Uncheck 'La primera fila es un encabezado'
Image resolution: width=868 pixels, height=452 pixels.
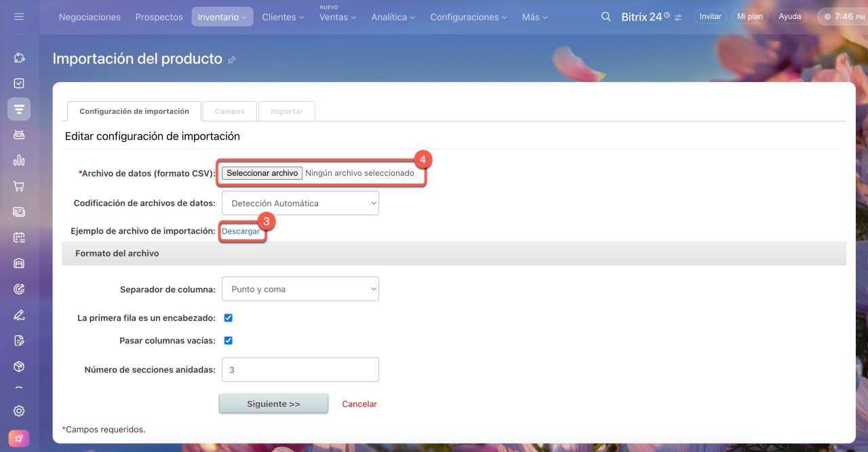coord(229,318)
